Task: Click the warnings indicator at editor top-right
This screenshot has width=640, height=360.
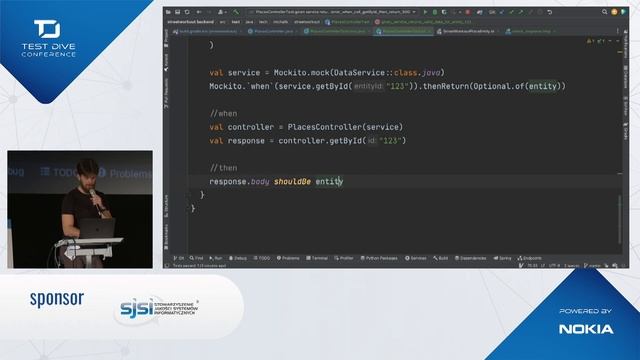Action: pos(595,41)
